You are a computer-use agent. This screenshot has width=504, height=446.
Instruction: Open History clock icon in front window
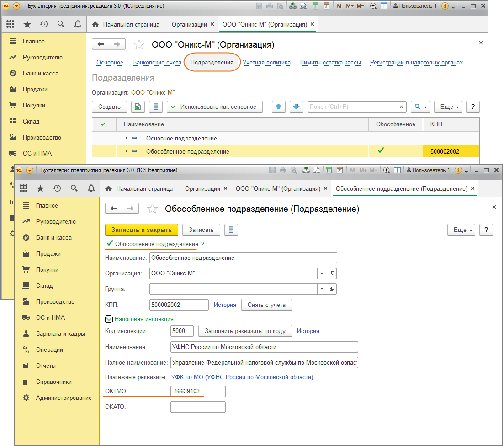(57, 188)
